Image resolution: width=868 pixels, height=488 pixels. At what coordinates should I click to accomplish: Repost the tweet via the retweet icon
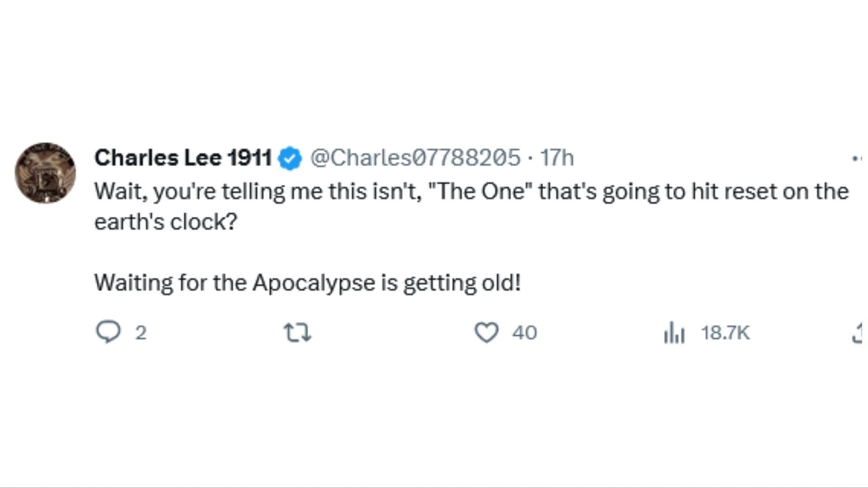pos(297,333)
